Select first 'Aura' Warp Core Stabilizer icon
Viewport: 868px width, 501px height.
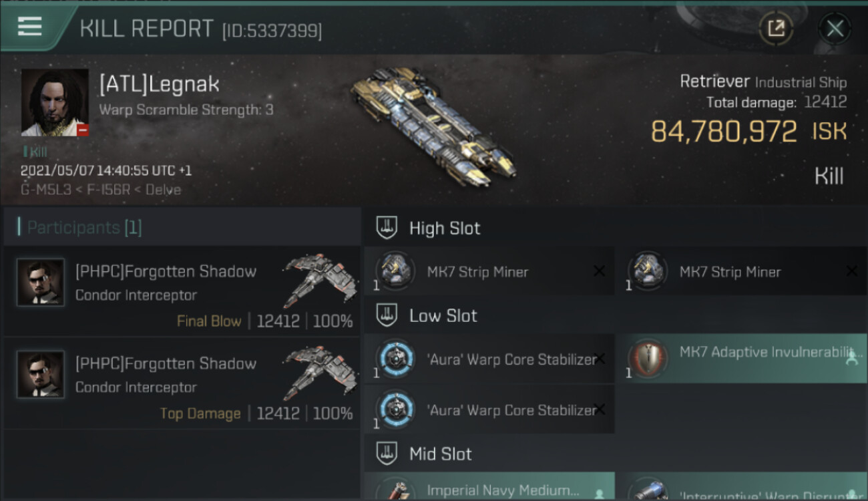click(x=395, y=359)
